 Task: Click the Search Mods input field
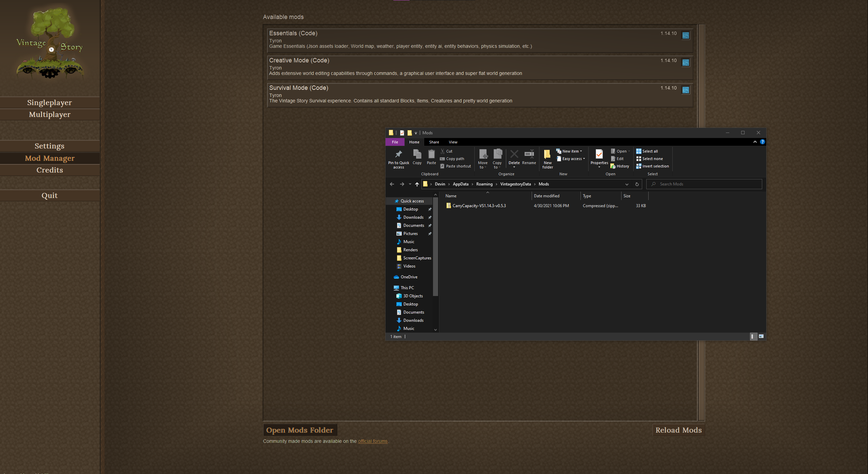pos(705,184)
